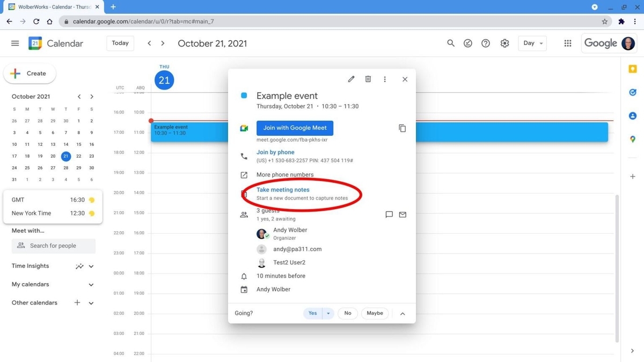
Task: Open Contacts in the side panel
Action: point(632,115)
